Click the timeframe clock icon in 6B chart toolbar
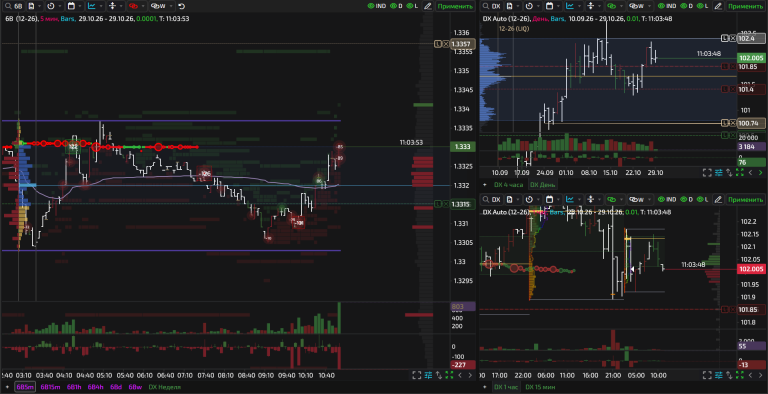The height and width of the screenshot is (394, 768). [51, 6]
